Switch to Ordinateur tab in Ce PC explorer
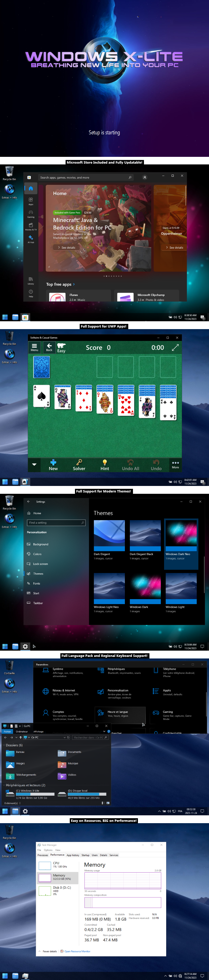Screen dimensions: 209x980 pyautogui.click(x=22, y=732)
